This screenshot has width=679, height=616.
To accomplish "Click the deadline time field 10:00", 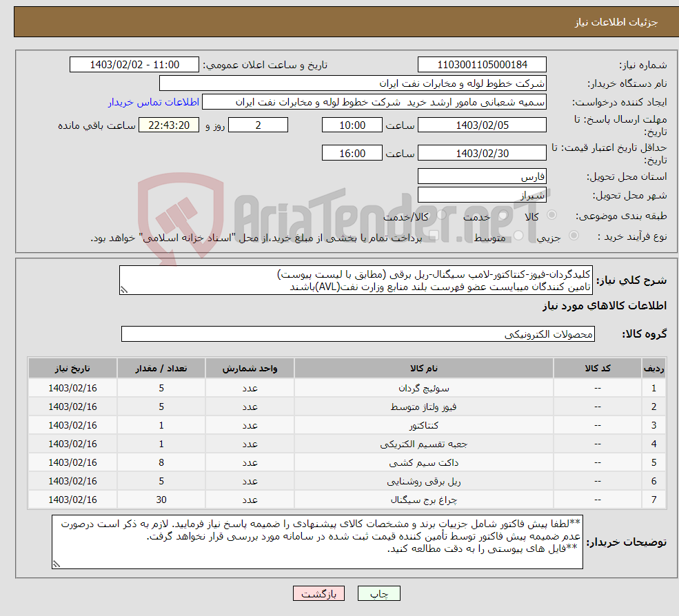I will point(352,125).
